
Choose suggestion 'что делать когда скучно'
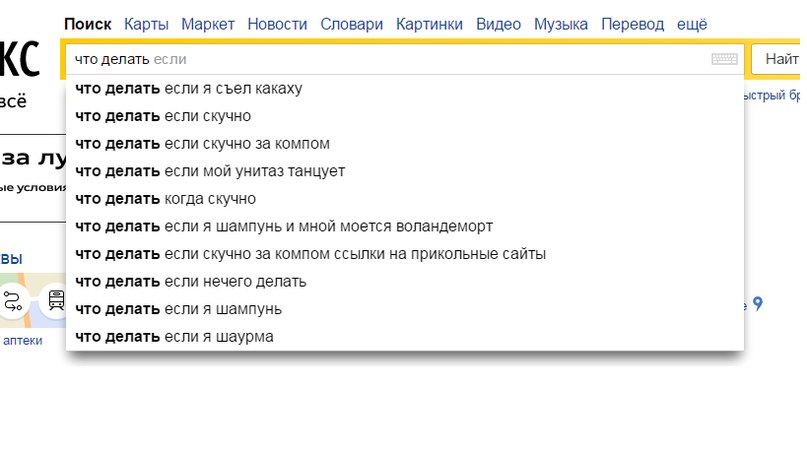(405, 199)
